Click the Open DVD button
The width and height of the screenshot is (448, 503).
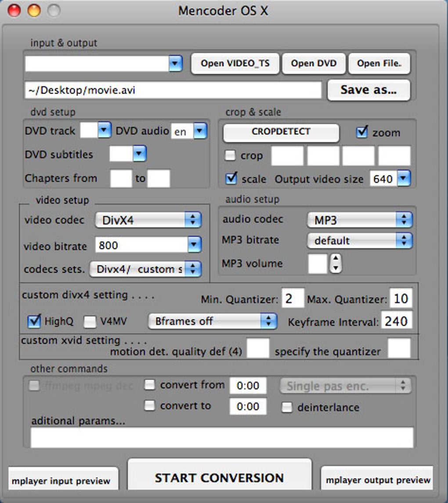(x=314, y=64)
